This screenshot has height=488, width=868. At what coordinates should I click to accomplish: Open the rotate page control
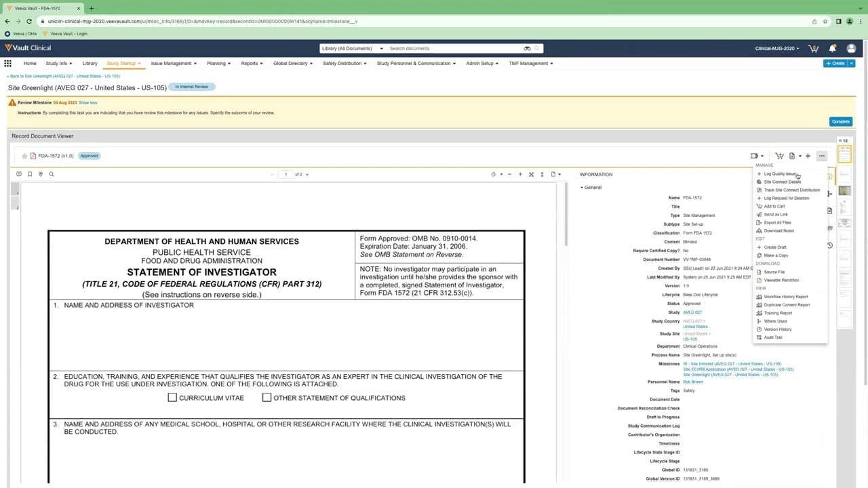[x=493, y=174]
